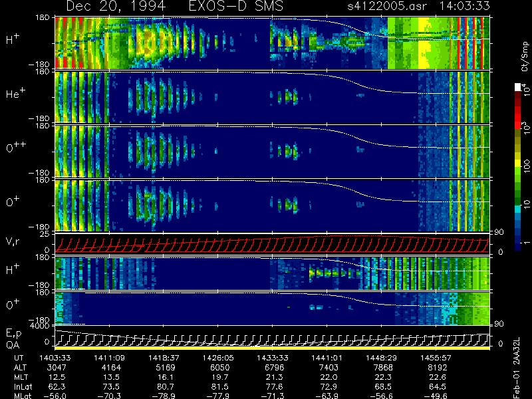Select the MLT value "22.3"
Image resolution: width=532 pixels, height=399 pixels.
pos(385,377)
